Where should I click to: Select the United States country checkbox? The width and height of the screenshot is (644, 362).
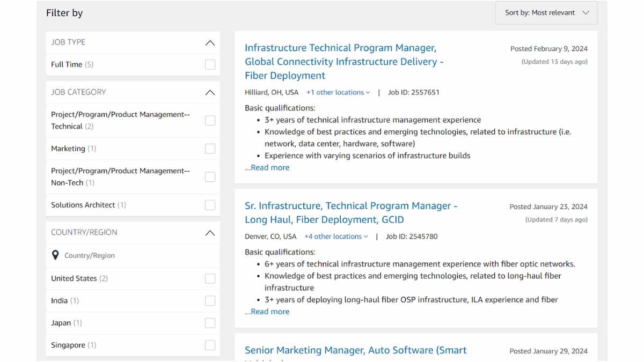coord(210,278)
